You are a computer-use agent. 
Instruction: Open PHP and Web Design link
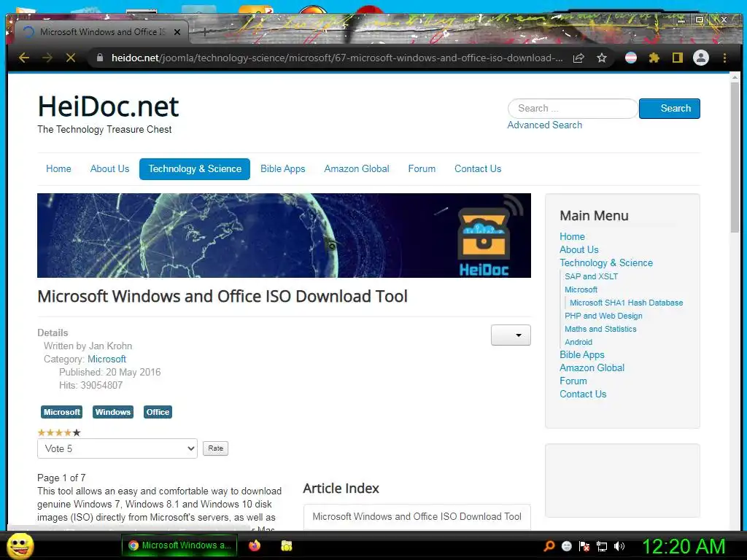(x=603, y=316)
